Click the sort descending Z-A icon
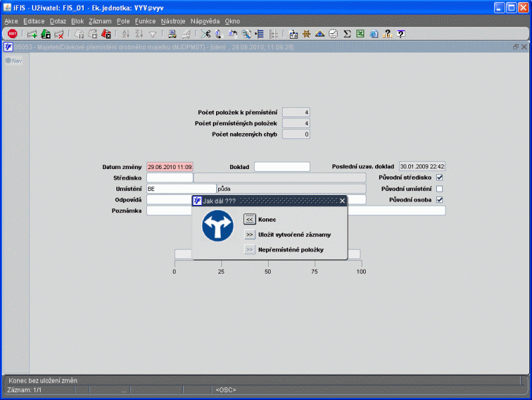Viewport: 532px width, 400px height. pyautogui.click(x=139, y=34)
